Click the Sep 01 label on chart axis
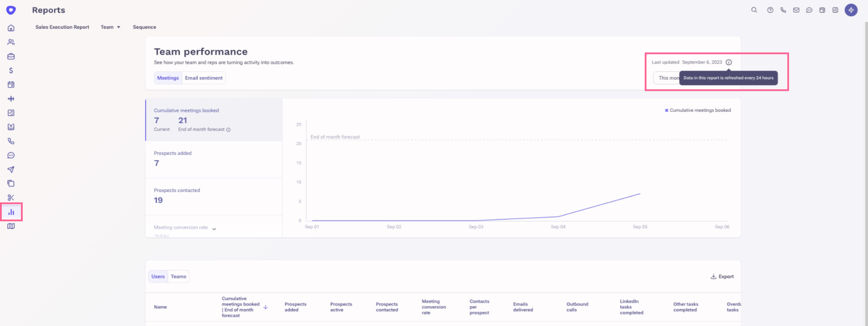This screenshot has height=326, width=868. point(312,227)
